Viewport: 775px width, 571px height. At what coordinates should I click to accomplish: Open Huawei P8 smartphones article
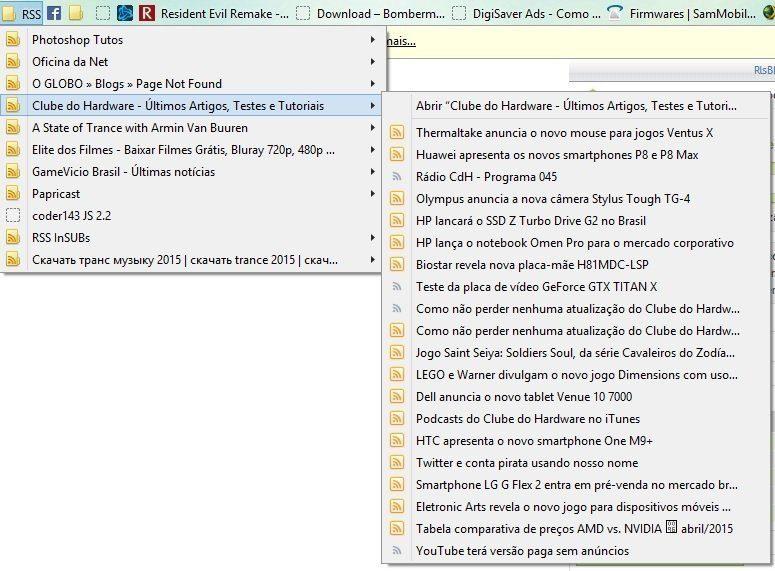point(557,155)
